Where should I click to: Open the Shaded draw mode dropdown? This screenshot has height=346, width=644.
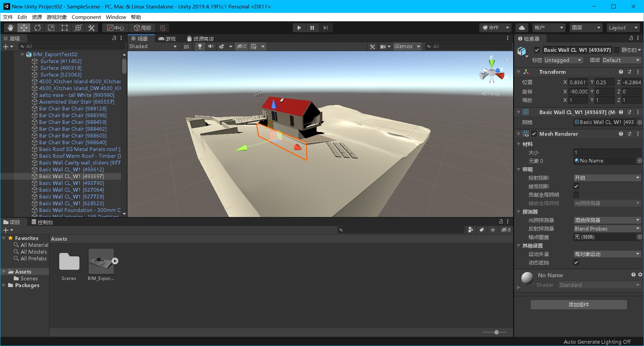[153, 46]
